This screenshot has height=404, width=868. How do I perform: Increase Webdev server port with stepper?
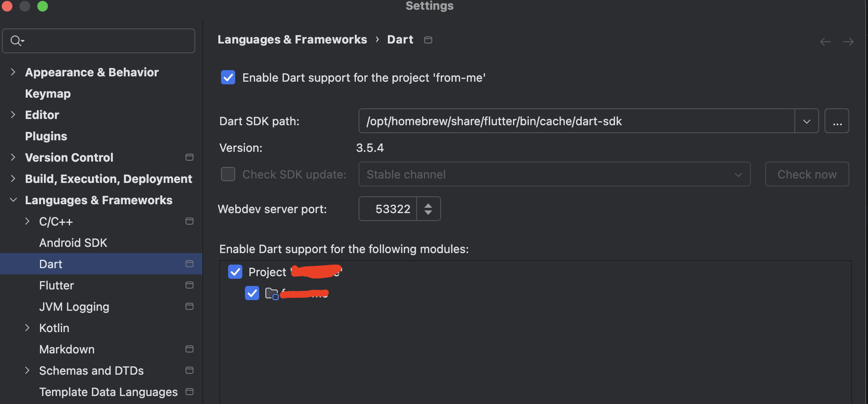[x=428, y=205]
